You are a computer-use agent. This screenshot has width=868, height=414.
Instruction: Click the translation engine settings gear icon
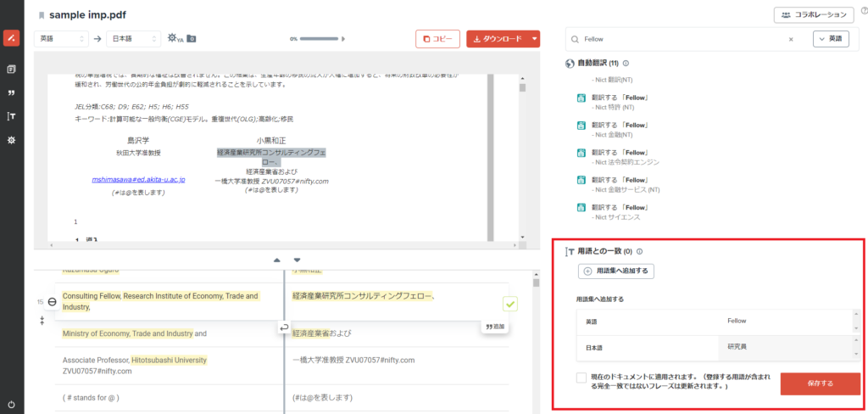click(x=173, y=38)
